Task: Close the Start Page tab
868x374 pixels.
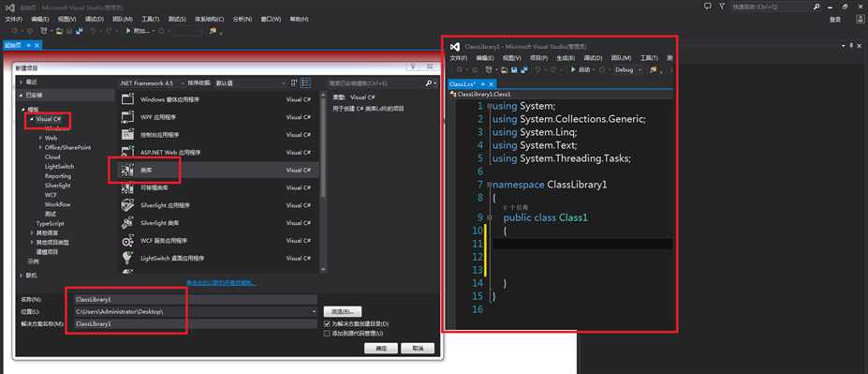Action: [x=37, y=45]
